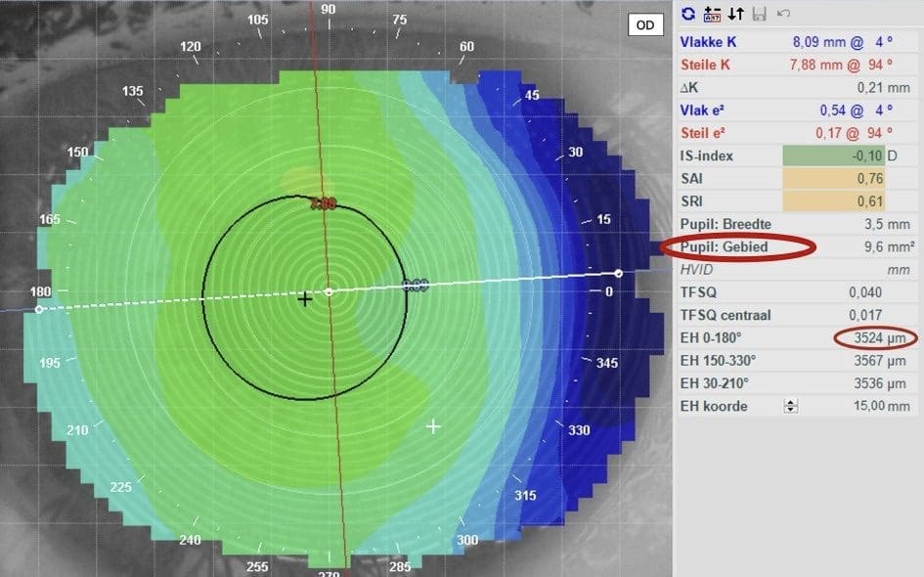Click the Pupil: Gebied label

pos(725,247)
